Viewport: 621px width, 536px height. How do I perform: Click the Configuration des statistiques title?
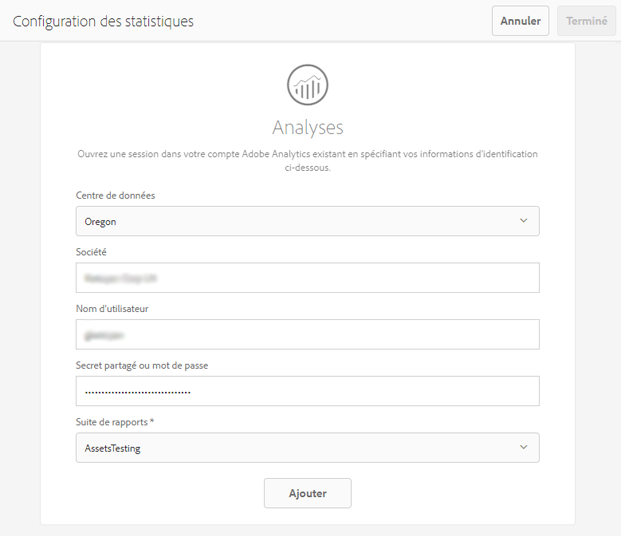tap(103, 21)
